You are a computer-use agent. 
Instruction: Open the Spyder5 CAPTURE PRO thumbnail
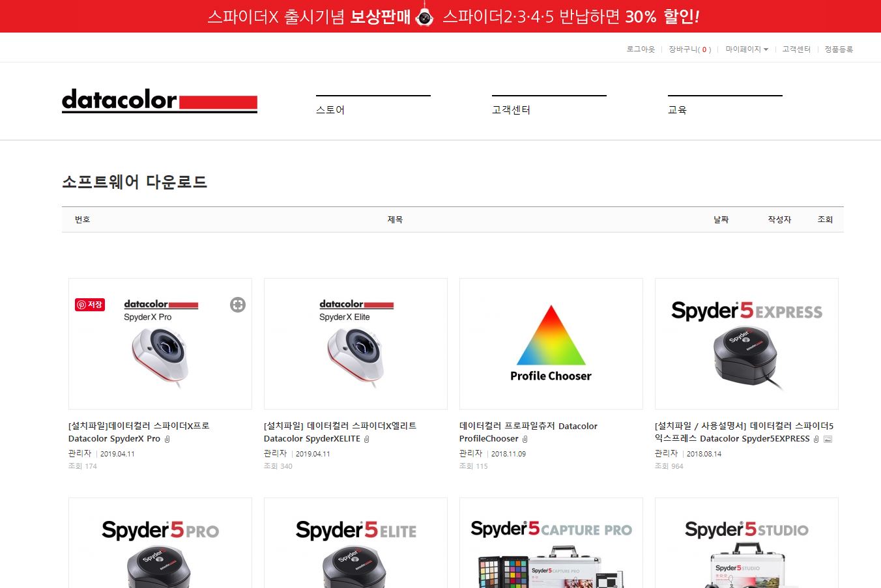(x=551, y=543)
